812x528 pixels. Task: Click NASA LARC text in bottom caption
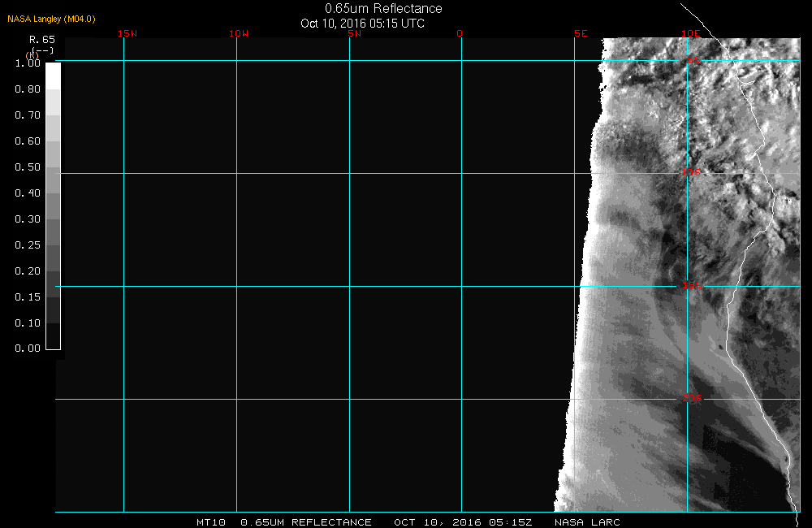(587, 522)
